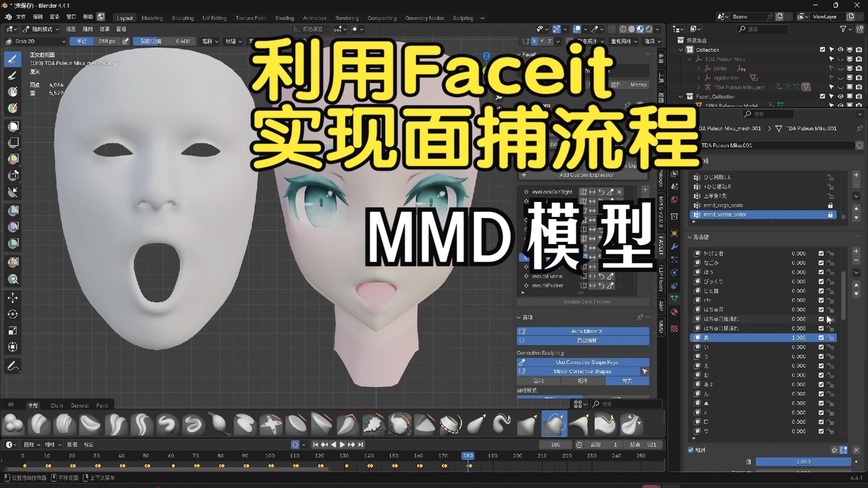Jump to the timeline end frame

click(361, 445)
